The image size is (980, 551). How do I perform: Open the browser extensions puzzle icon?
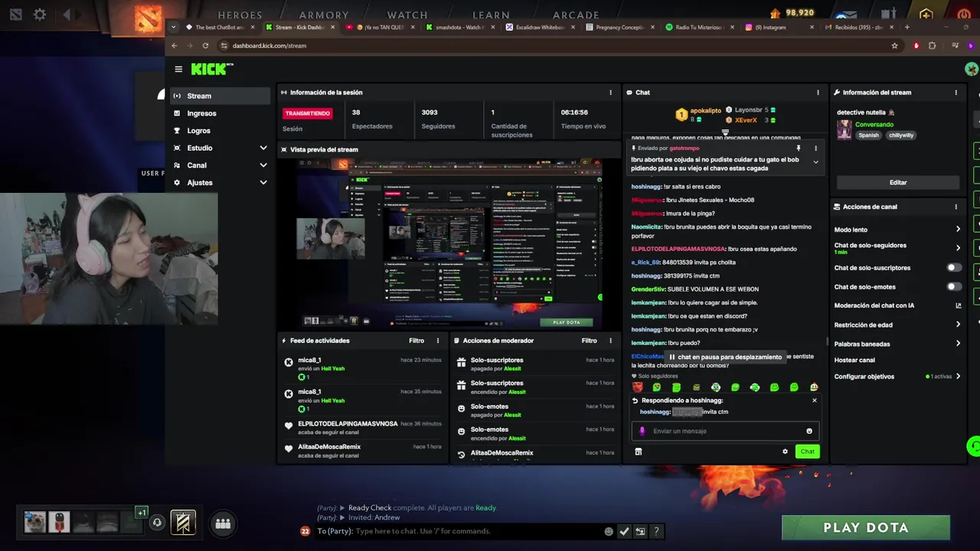932,46
